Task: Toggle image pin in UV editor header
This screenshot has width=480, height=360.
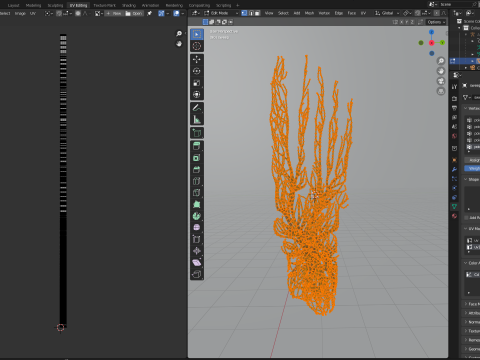Action: pyautogui.click(x=149, y=13)
